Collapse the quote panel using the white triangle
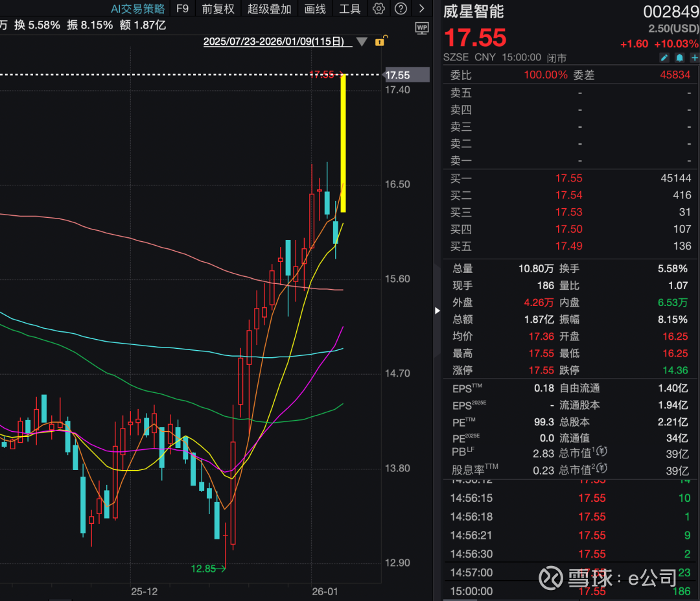 [x=437, y=311]
